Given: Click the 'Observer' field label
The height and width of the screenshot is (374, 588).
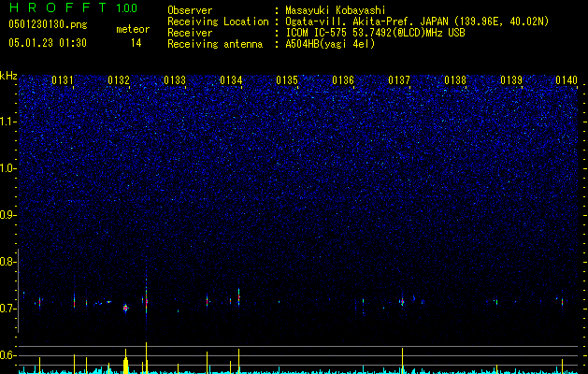Looking at the screenshot, I should 190,10.
